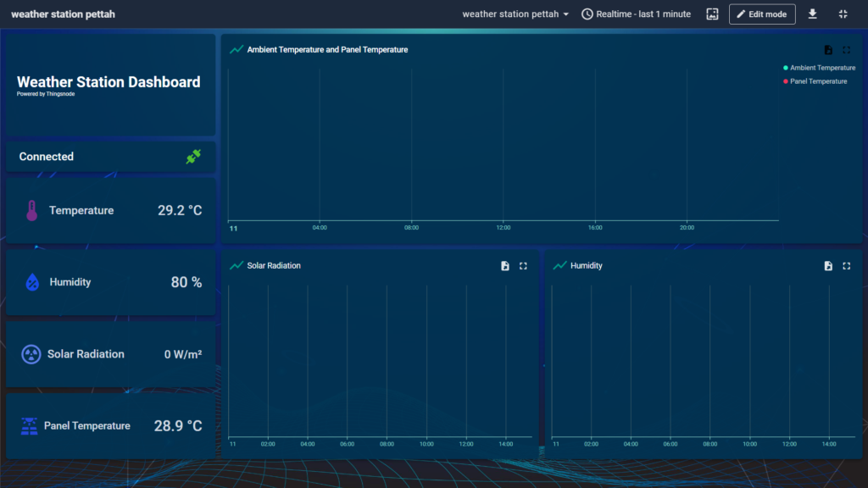868x488 pixels.
Task: Click 08:00 label on Solar Radiation axis
Action: pyautogui.click(x=387, y=444)
